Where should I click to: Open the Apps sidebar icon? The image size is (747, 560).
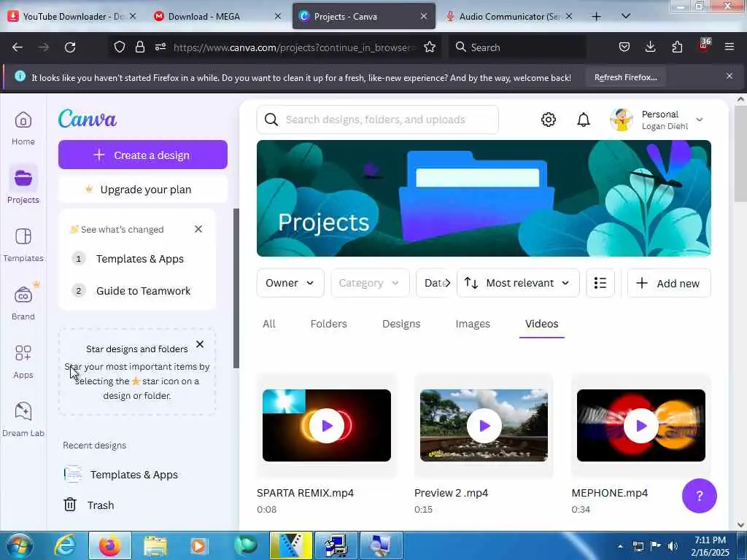[x=23, y=354]
